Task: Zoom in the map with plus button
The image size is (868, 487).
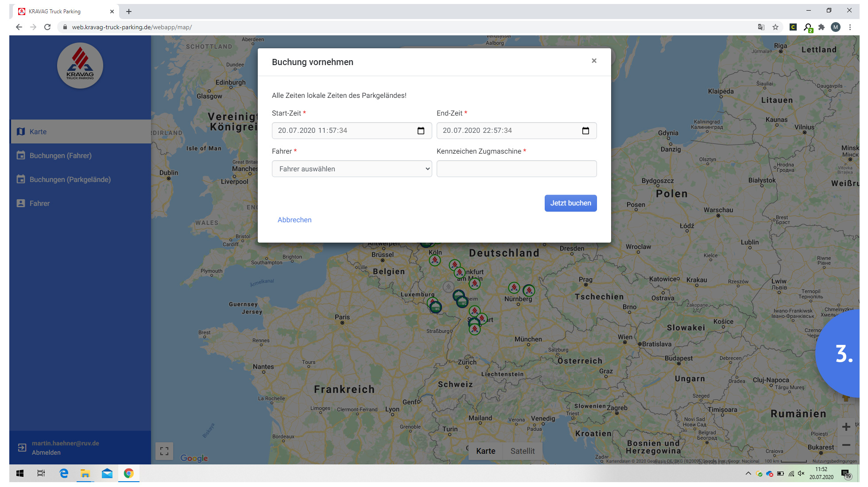Action: (x=846, y=427)
